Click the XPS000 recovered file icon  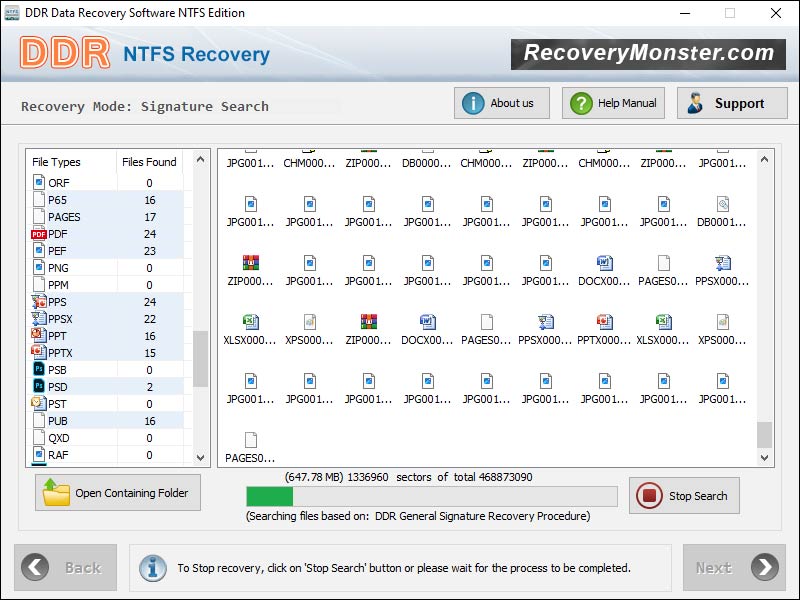point(308,320)
